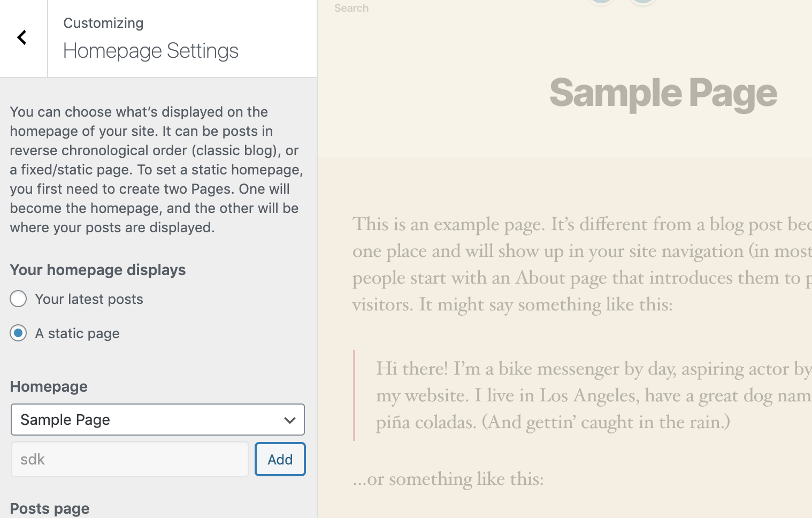The image size is (812, 518).
Task: Click the 'Your homepage displays' label
Action: point(98,270)
